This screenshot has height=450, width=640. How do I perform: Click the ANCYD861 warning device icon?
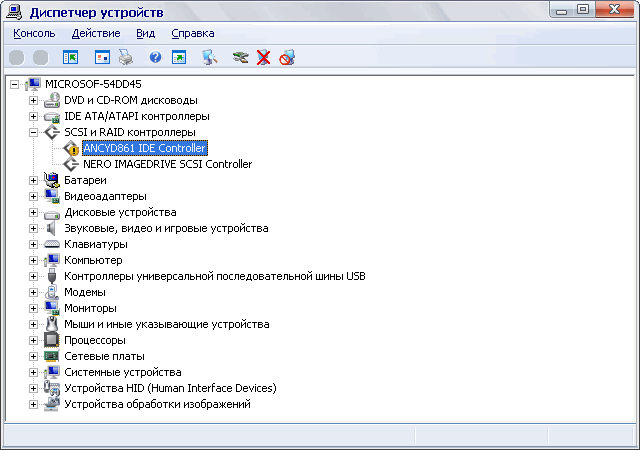click(71, 148)
